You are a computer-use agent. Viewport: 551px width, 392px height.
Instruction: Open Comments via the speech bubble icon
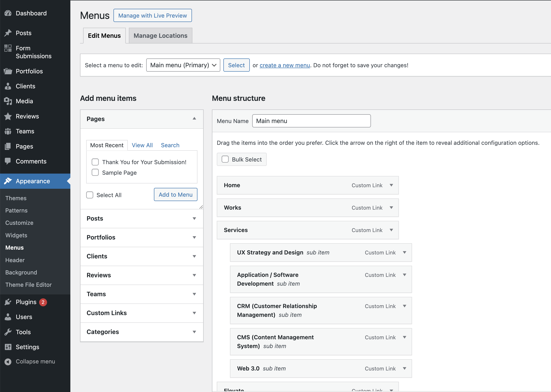pos(8,161)
